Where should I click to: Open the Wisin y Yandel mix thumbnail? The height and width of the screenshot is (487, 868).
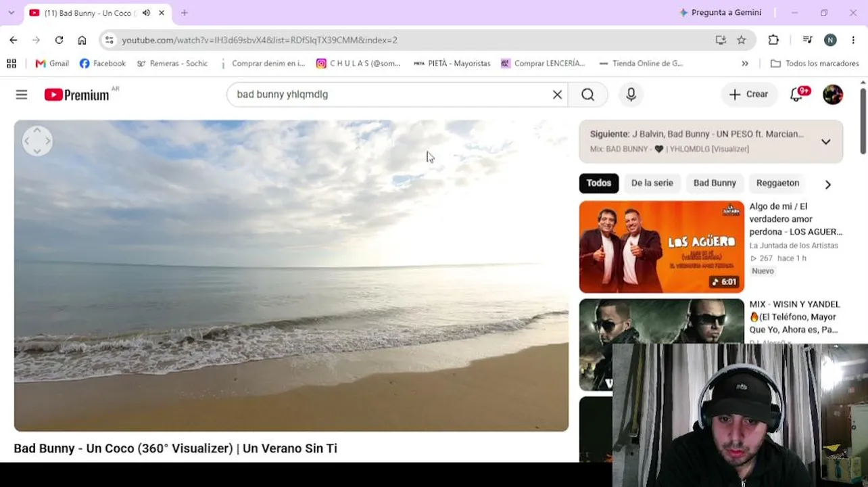coord(662,345)
